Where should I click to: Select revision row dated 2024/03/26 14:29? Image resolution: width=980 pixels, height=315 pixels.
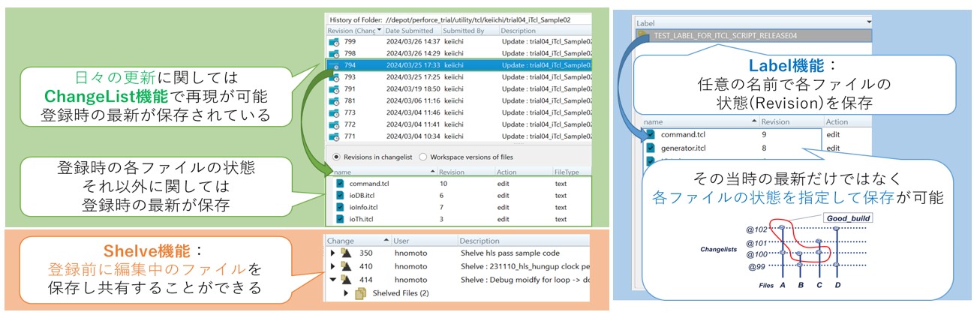458,54
